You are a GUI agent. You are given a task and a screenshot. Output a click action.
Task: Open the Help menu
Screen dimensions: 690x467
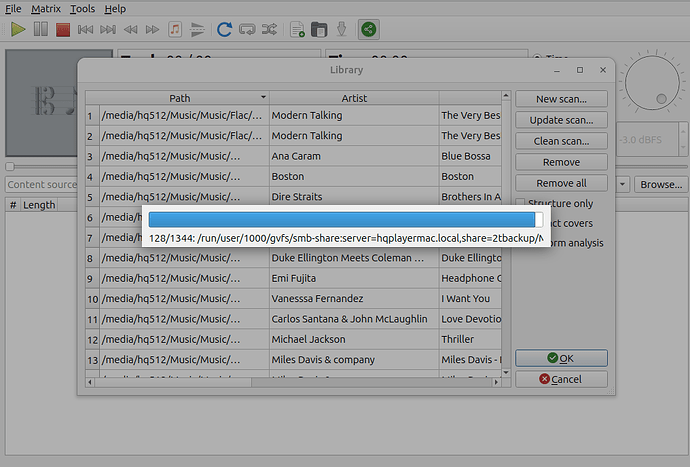tap(115, 9)
